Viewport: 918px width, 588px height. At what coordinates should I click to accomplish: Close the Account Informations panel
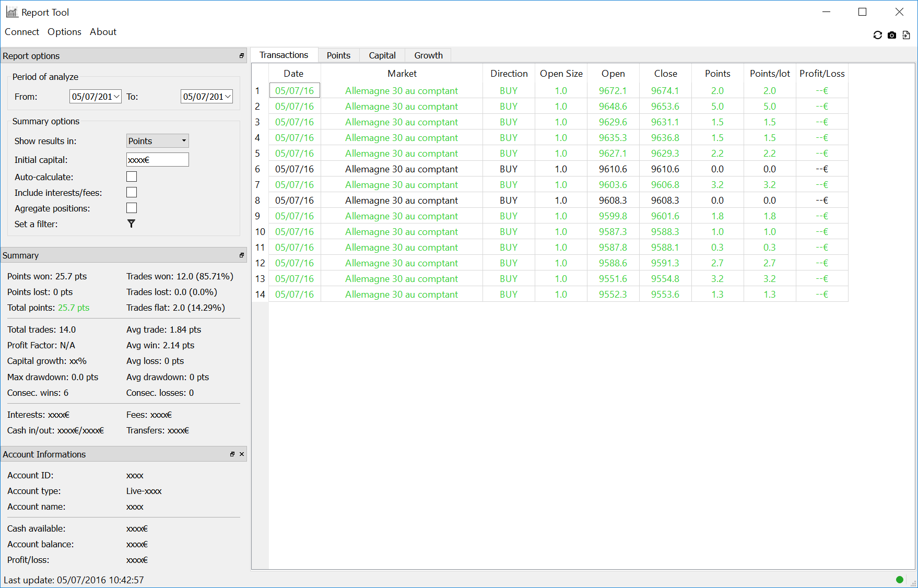click(x=242, y=454)
